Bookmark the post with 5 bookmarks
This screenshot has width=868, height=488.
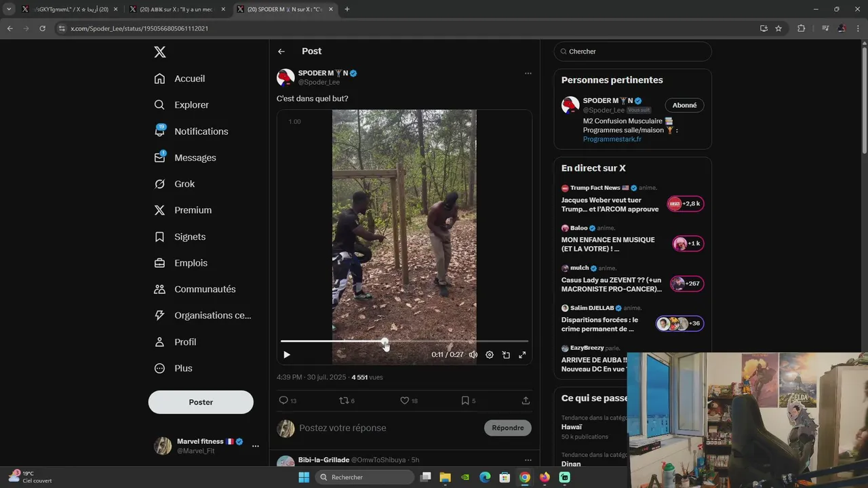click(469, 401)
